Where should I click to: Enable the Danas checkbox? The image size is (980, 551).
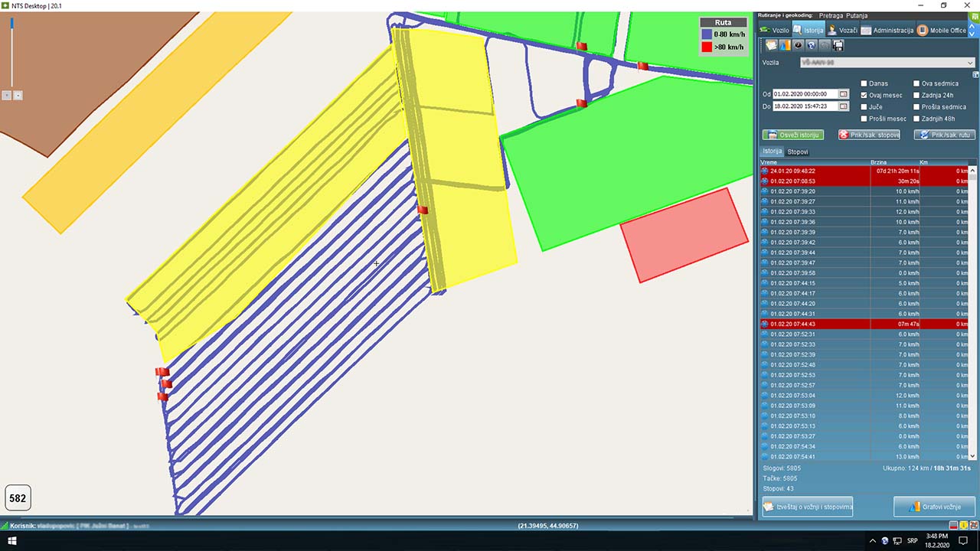pyautogui.click(x=864, y=83)
